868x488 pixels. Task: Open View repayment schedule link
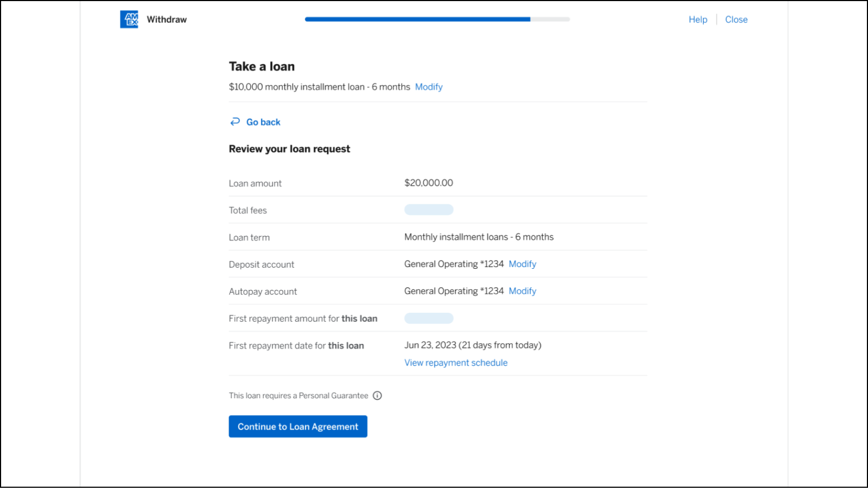click(456, 363)
